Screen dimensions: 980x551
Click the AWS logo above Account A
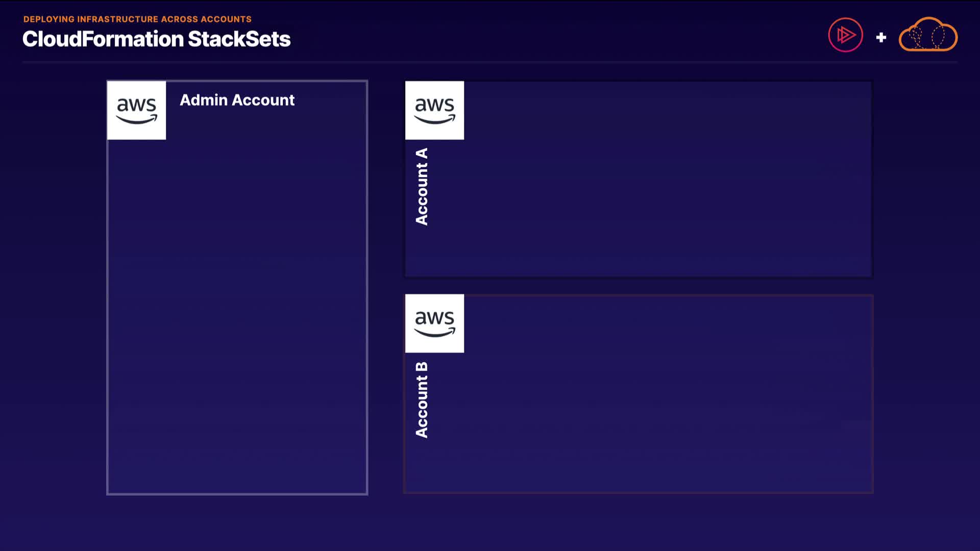pos(434,110)
